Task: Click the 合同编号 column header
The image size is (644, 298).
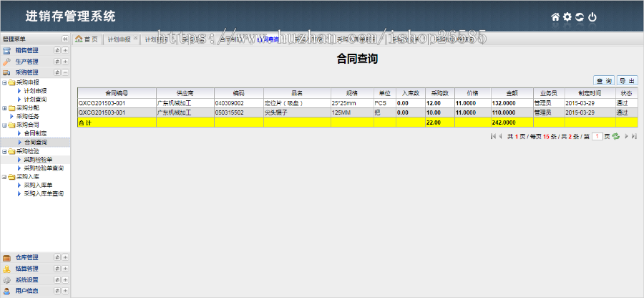Action: point(117,93)
